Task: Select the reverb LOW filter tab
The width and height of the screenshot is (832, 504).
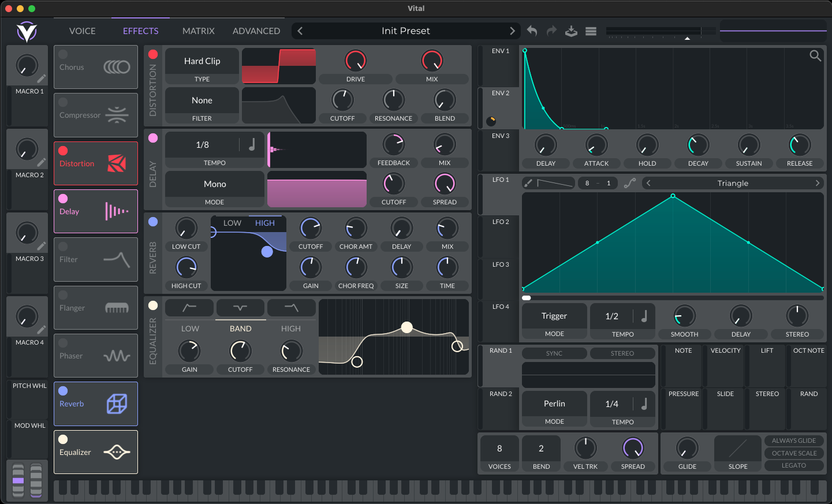Action: coord(232,223)
